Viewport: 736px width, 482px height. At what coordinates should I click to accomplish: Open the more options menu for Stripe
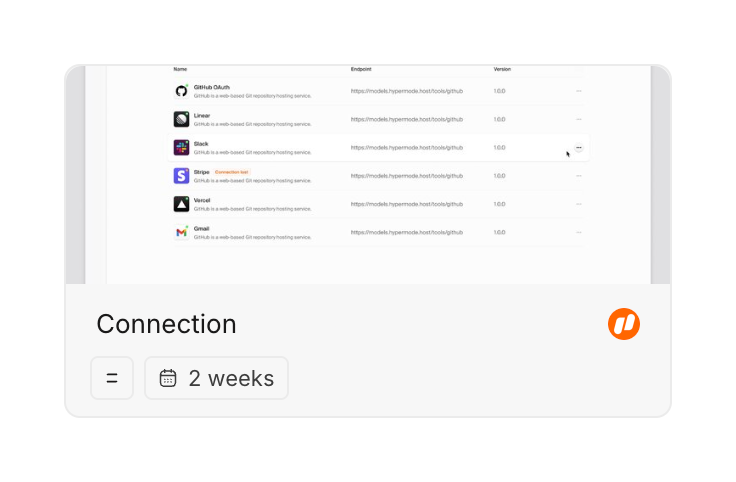pyautogui.click(x=578, y=176)
